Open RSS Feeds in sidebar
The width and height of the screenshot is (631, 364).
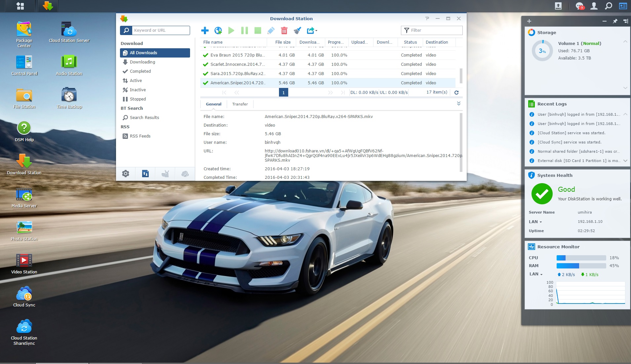tap(155, 136)
